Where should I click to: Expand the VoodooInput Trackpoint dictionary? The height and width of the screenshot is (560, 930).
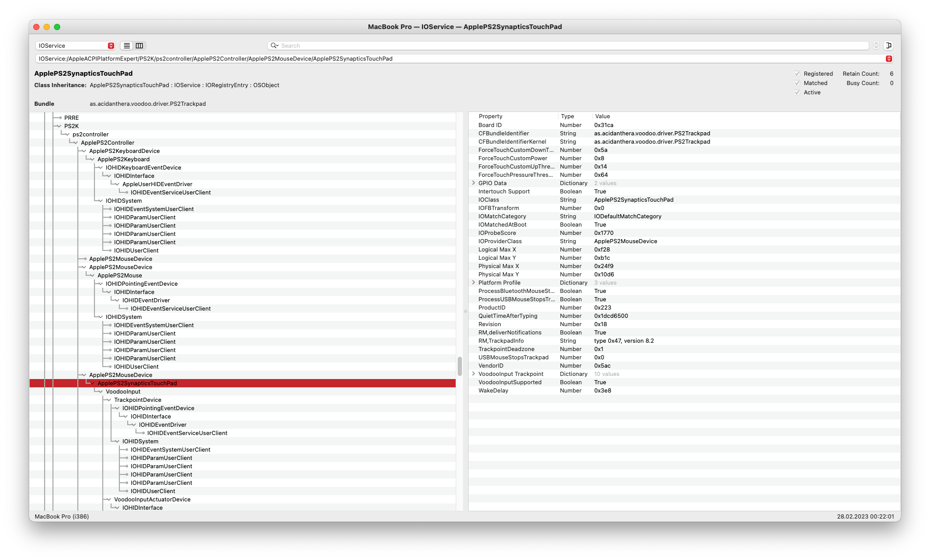pos(473,374)
